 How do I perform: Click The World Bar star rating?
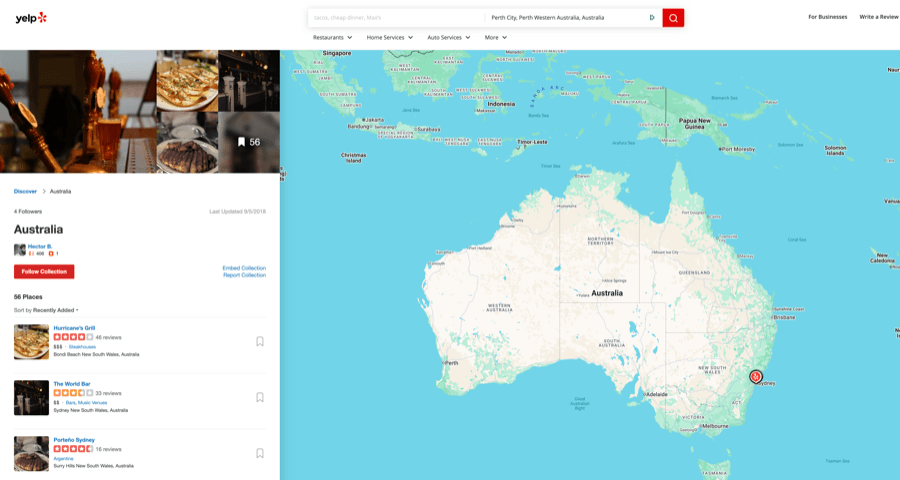(x=73, y=393)
